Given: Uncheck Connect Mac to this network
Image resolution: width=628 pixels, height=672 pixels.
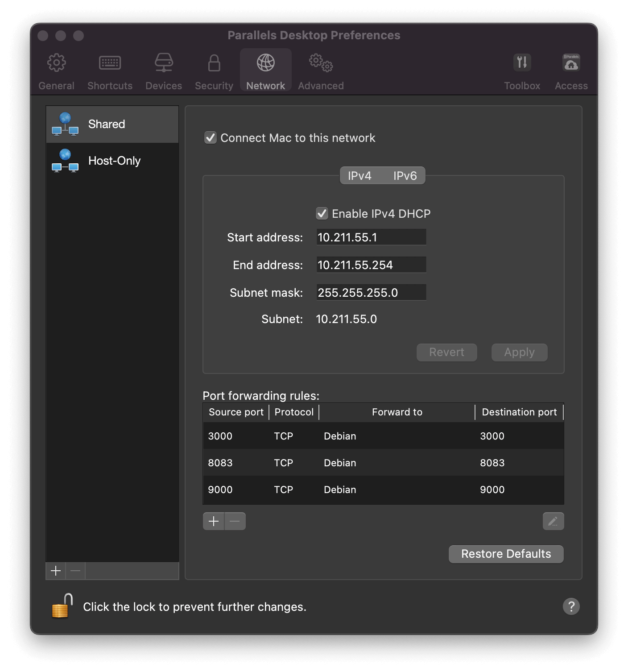Looking at the screenshot, I should [x=211, y=138].
